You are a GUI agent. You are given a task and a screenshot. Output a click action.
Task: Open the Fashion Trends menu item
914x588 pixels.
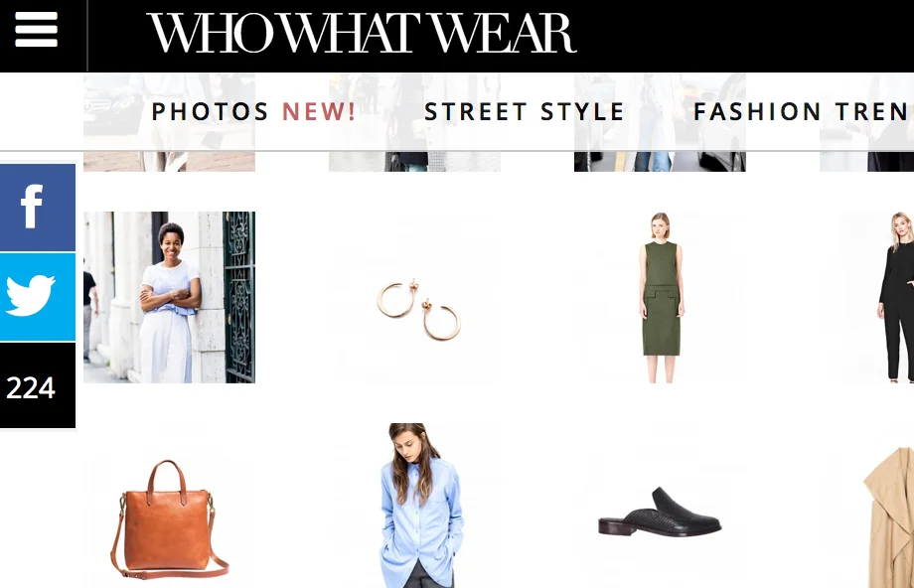pos(804,111)
